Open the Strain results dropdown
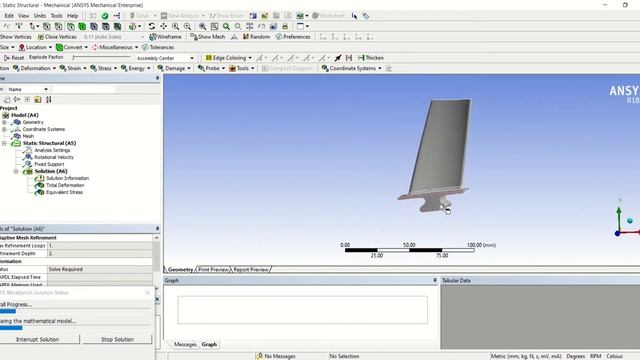The height and width of the screenshot is (360, 640). tap(73, 68)
